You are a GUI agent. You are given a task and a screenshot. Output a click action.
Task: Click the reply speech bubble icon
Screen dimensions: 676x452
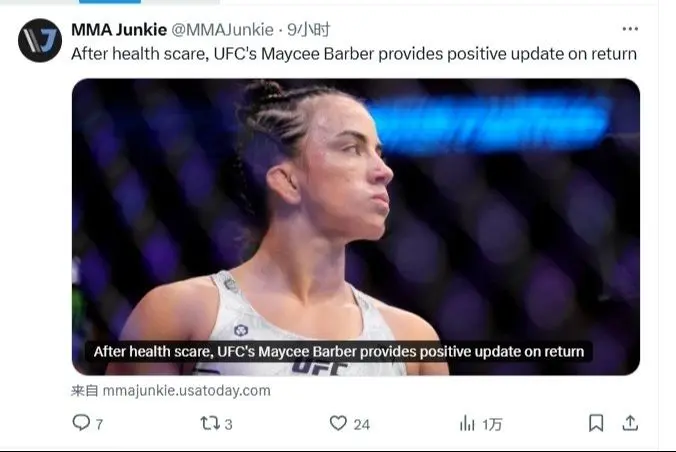click(81, 423)
